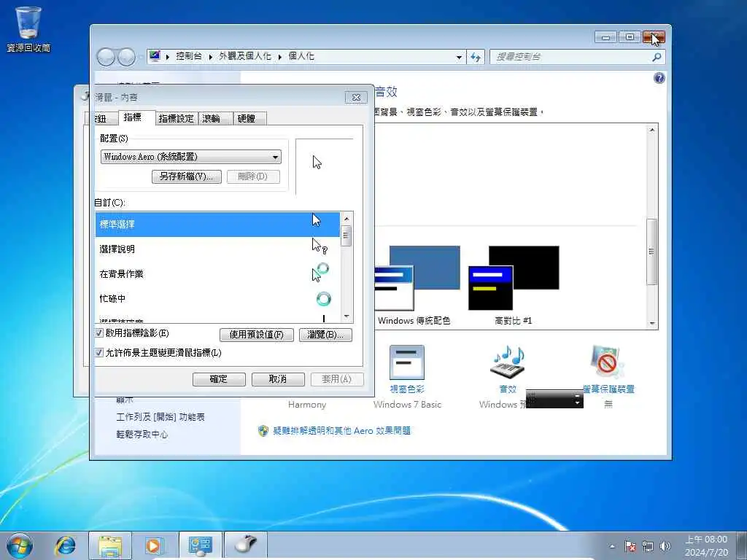
Task: Switch to the 指標設定 tab
Action: 177,119
